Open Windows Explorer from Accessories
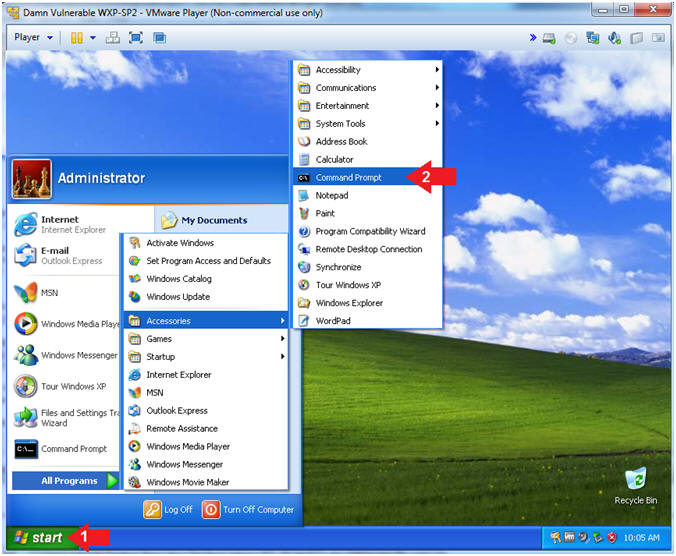The image size is (676, 556). pyautogui.click(x=368, y=303)
